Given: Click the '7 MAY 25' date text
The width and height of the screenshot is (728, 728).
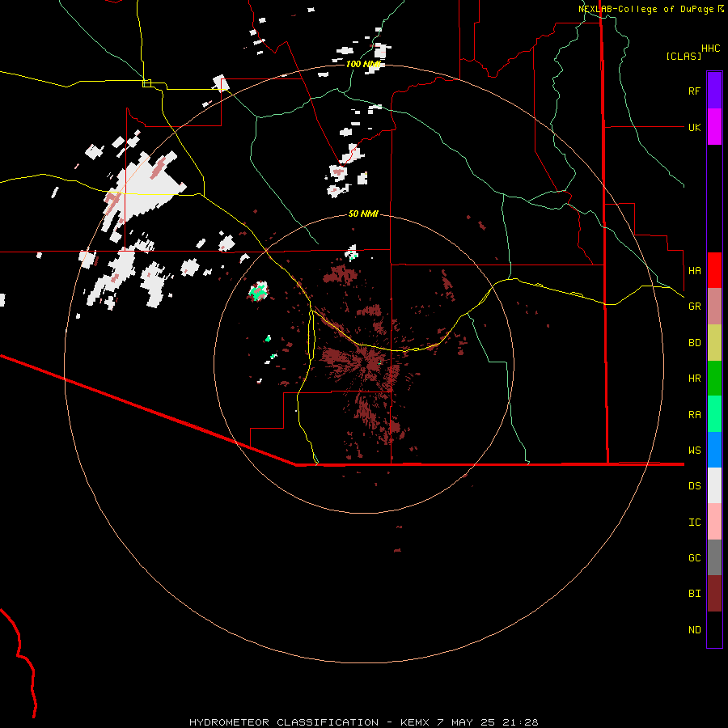Looking at the screenshot, I should pyautogui.click(x=467, y=722).
